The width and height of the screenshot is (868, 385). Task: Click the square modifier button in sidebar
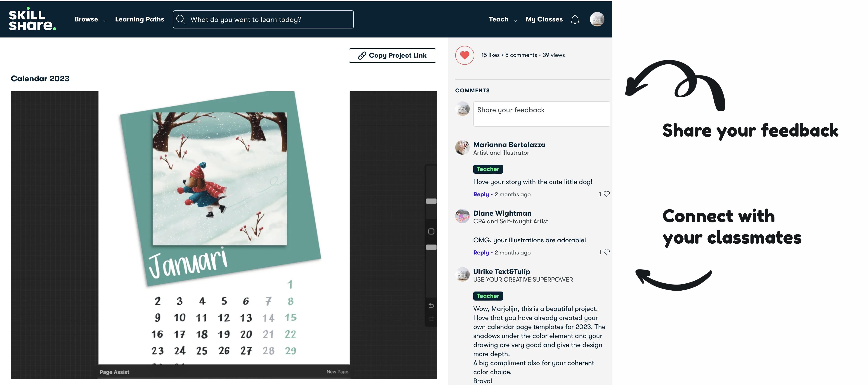(x=431, y=231)
